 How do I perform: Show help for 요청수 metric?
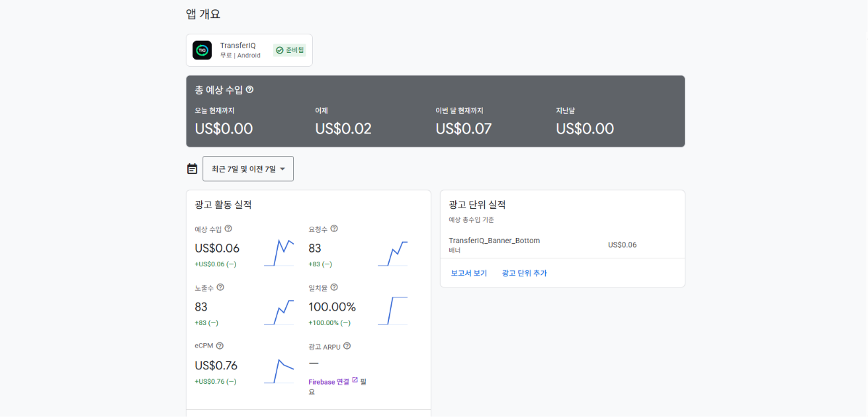point(334,229)
